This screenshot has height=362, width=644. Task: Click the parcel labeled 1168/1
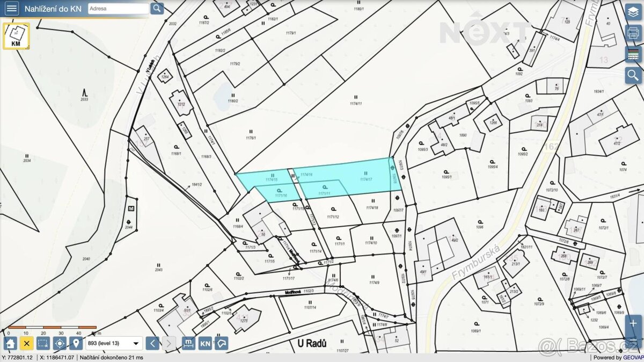pos(176,153)
